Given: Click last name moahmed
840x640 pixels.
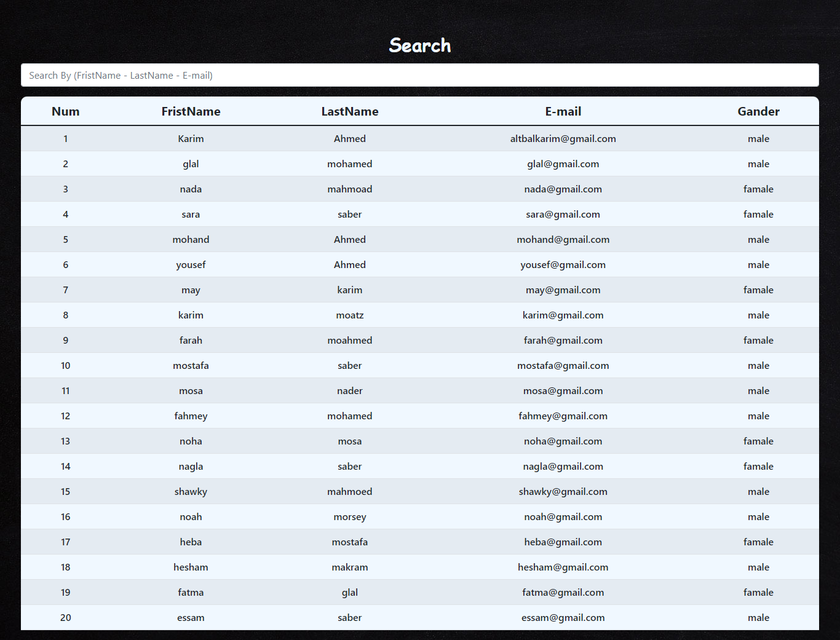Looking at the screenshot, I should click(350, 340).
